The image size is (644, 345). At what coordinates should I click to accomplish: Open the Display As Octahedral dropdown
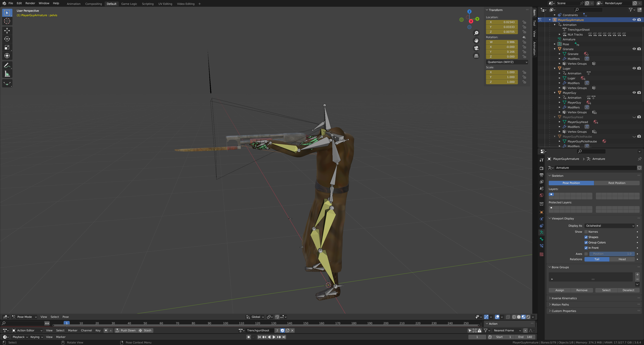[x=609, y=226]
